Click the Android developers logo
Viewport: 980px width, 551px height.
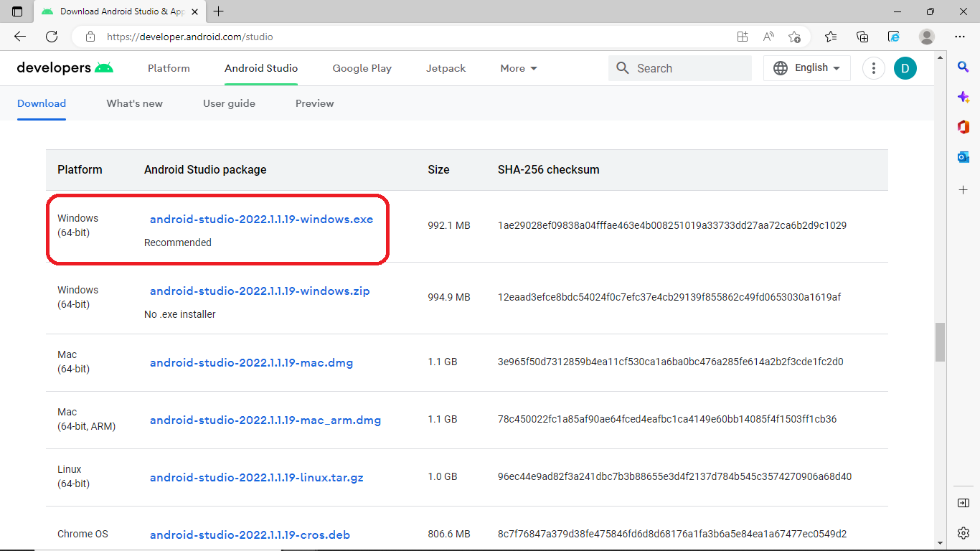tap(65, 68)
